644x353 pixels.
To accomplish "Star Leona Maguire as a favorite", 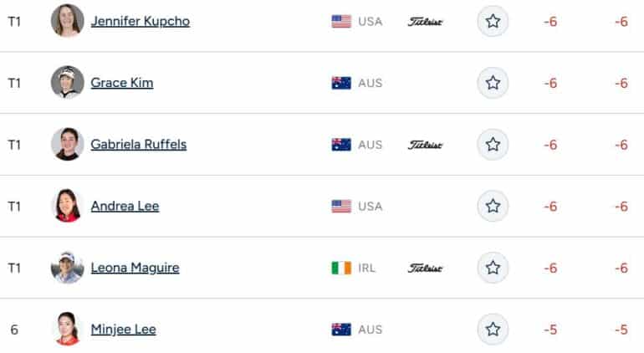I will click(493, 268).
